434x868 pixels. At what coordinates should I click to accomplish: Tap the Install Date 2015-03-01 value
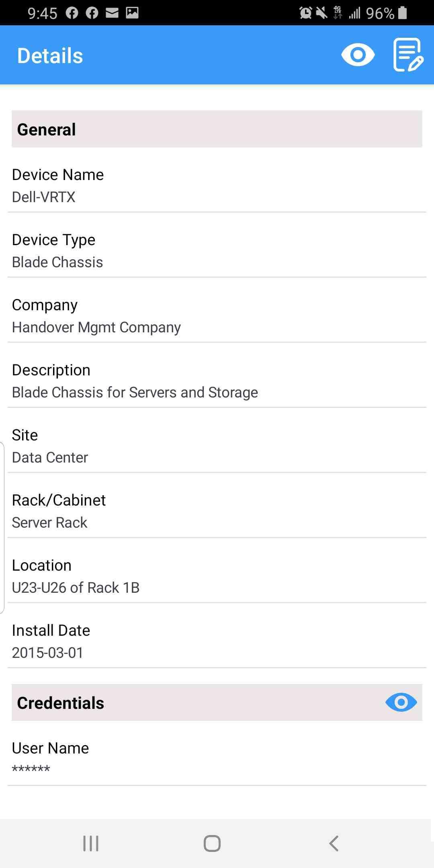[x=47, y=653]
